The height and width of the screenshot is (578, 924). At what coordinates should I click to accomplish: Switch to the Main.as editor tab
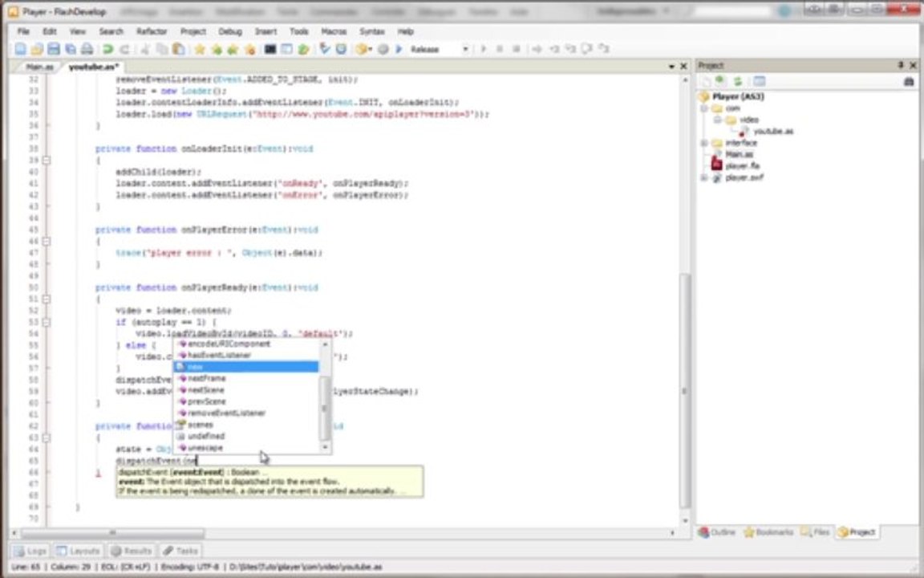[39, 67]
